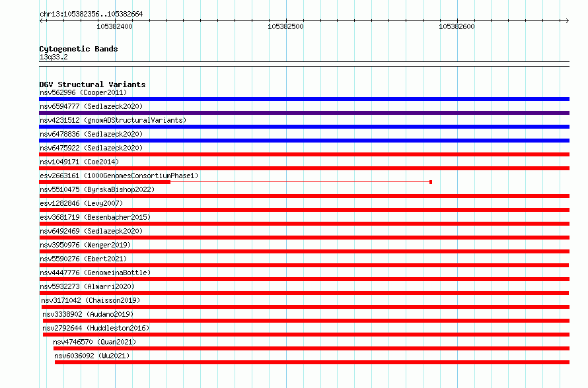Select the red bar under nsv5510475
588x388 pixels.
[304, 196]
